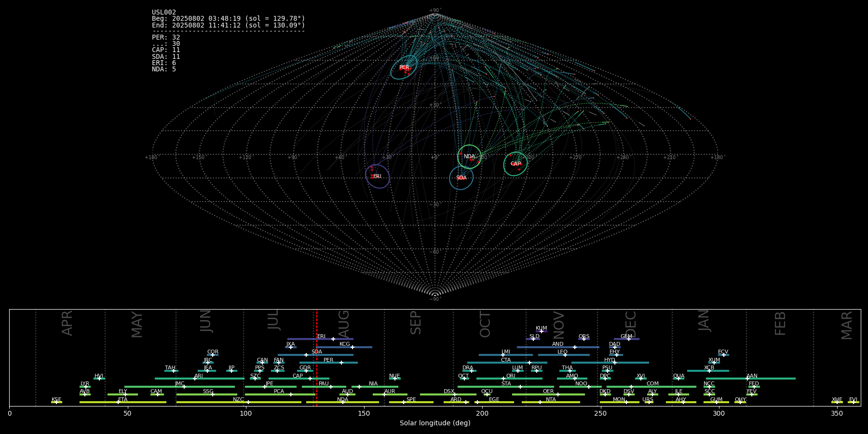Click the JXA shower label in the timeline
Viewport: 868px width, 434px height.
[290, 344]
